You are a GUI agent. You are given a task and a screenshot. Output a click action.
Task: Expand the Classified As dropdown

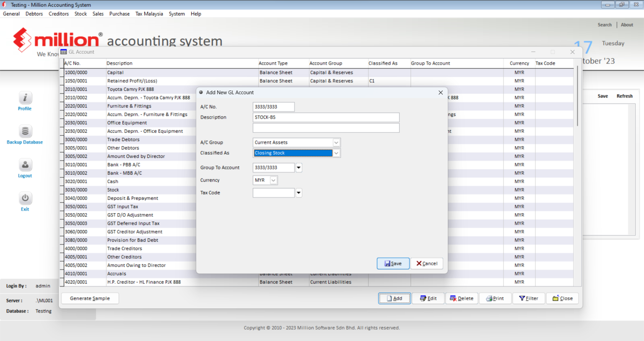click(336, 153)
